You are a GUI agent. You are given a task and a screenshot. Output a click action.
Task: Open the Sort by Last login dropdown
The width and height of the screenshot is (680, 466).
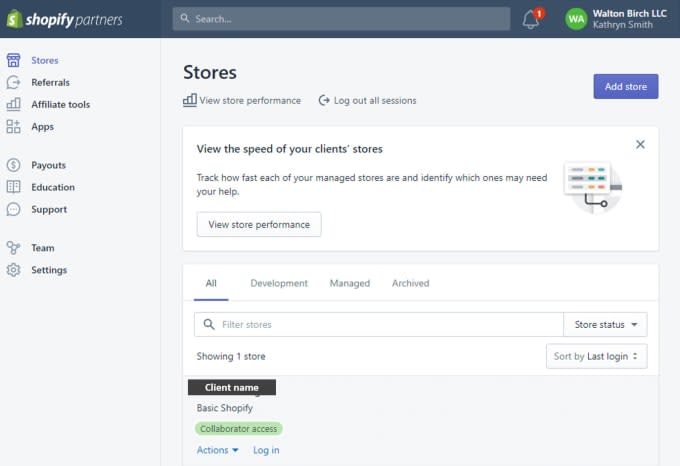(596, 356)
